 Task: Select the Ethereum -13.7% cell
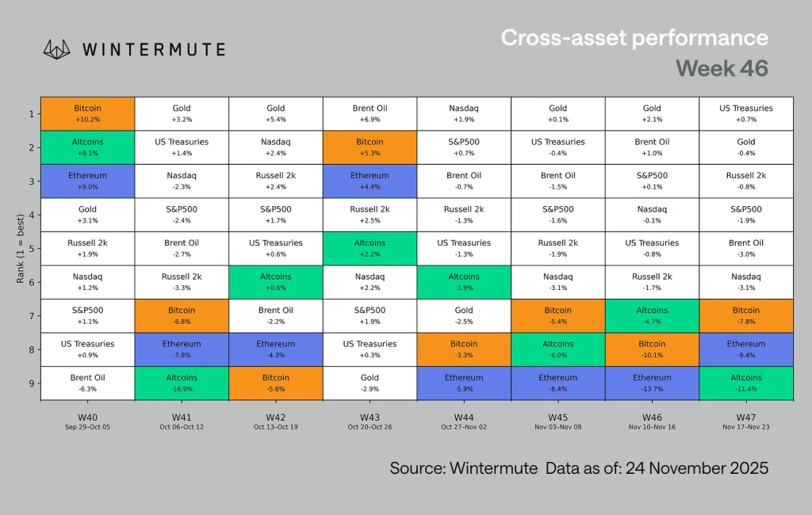pyautogui.click(x=652, y=383)
